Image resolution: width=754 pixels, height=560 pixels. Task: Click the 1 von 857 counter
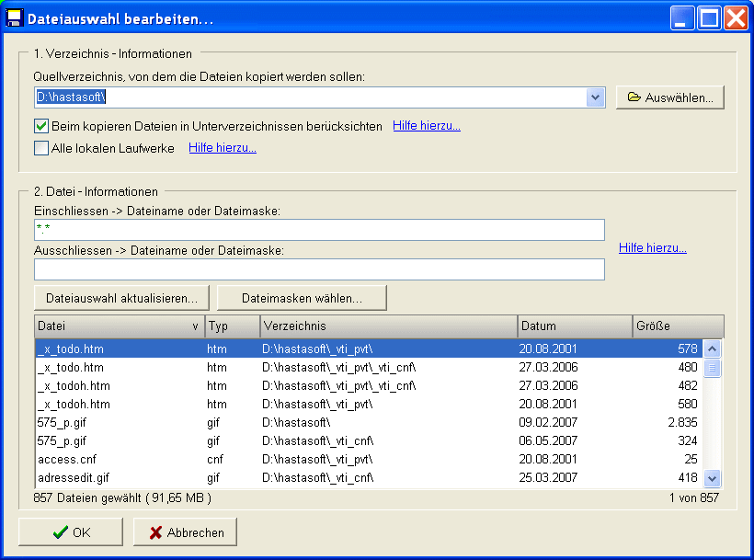694,498
